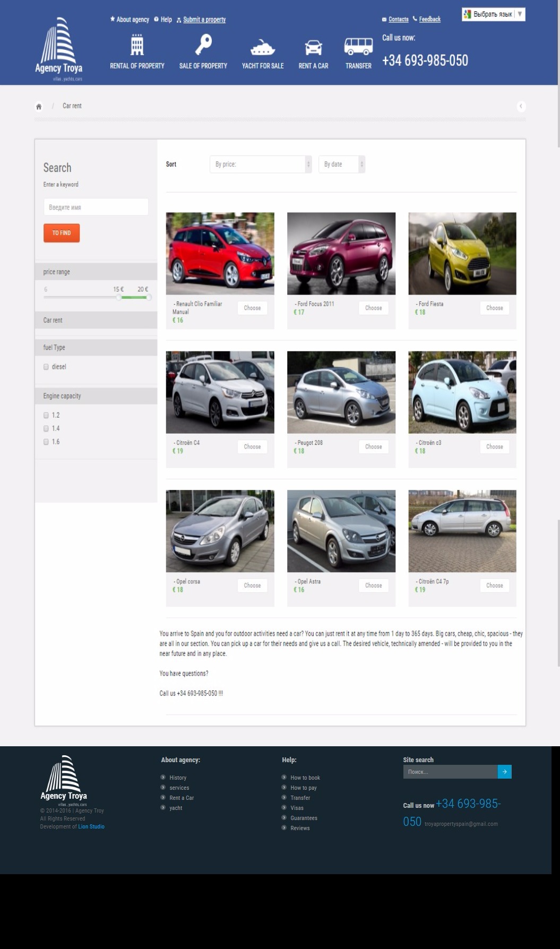
Task: Open Transfer bus icon
Action: 358,47
